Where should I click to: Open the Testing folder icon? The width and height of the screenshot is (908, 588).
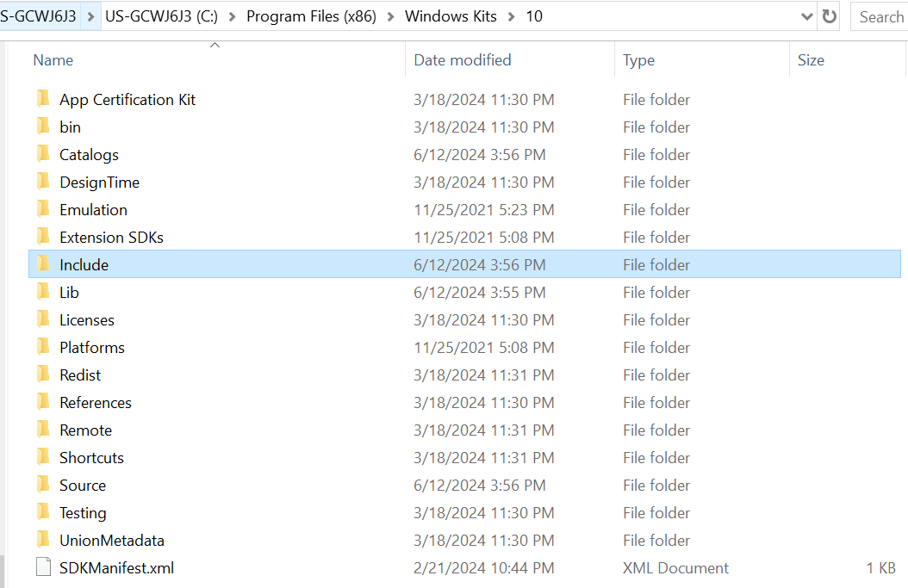pos(43,512)
